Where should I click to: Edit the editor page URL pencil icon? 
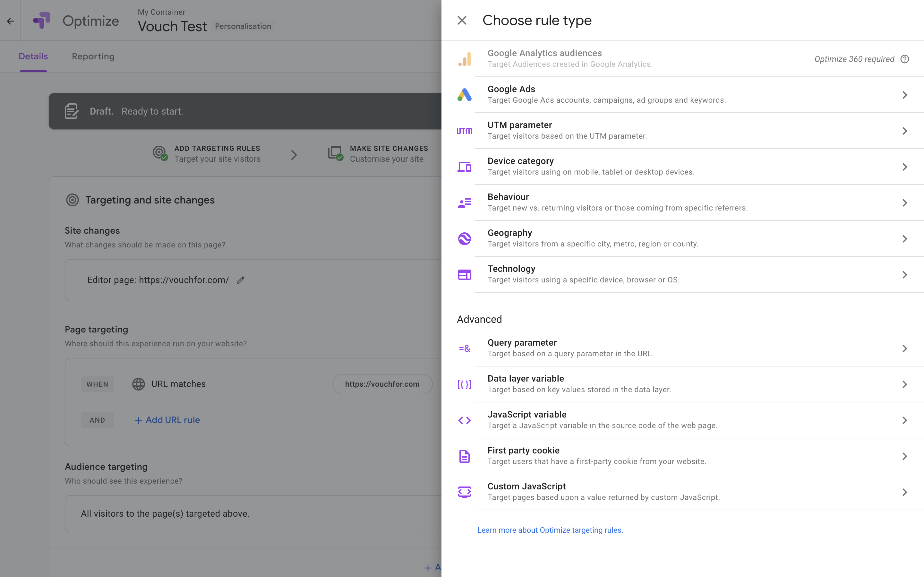(240, 280)
